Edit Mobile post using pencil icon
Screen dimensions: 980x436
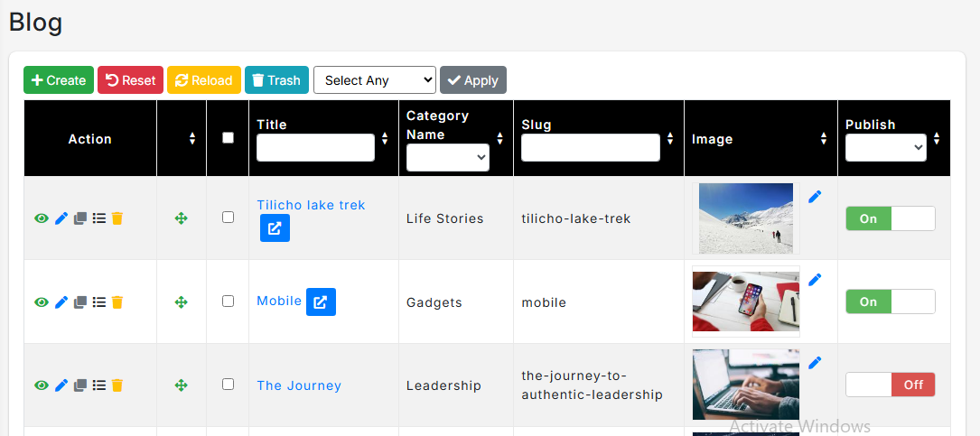click(x=61, y=302)
